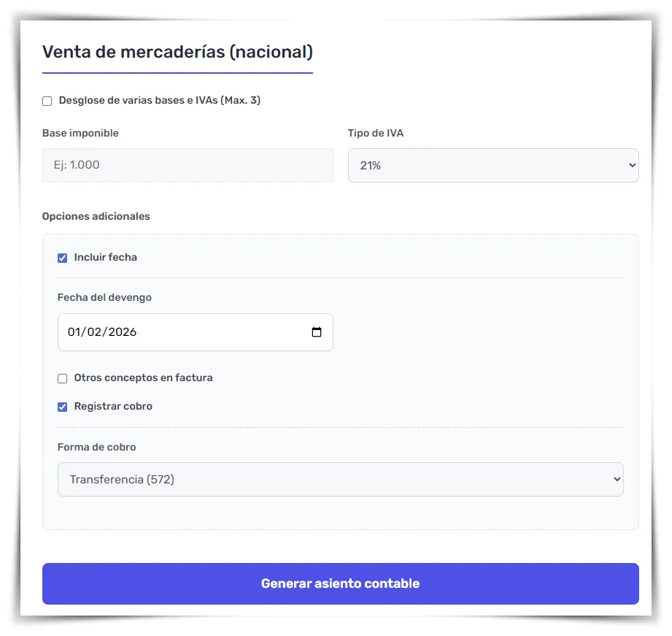This screenshot has height=636, width=672.
Task: Uncheck the Incluir fecha option
Action: (x=62, y=258)
